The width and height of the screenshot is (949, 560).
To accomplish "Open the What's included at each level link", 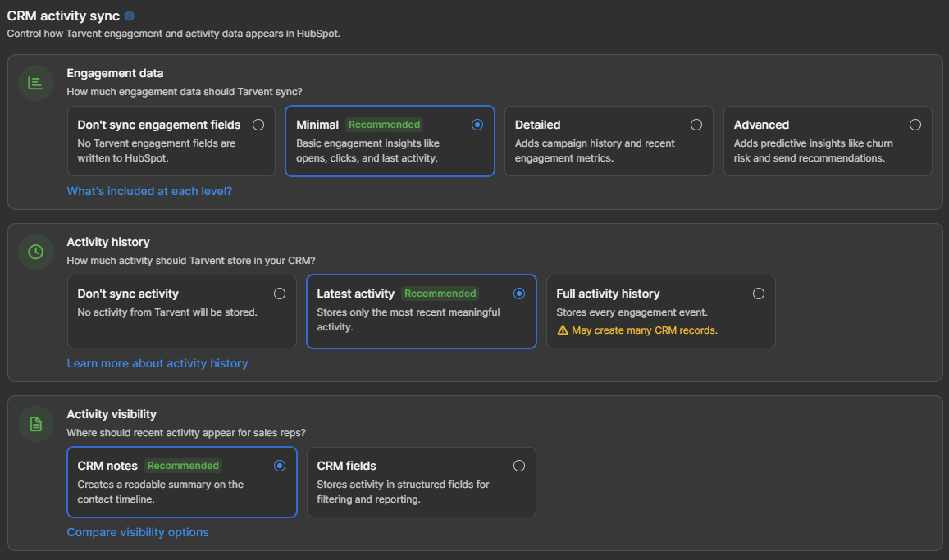I will click(149, 191).
